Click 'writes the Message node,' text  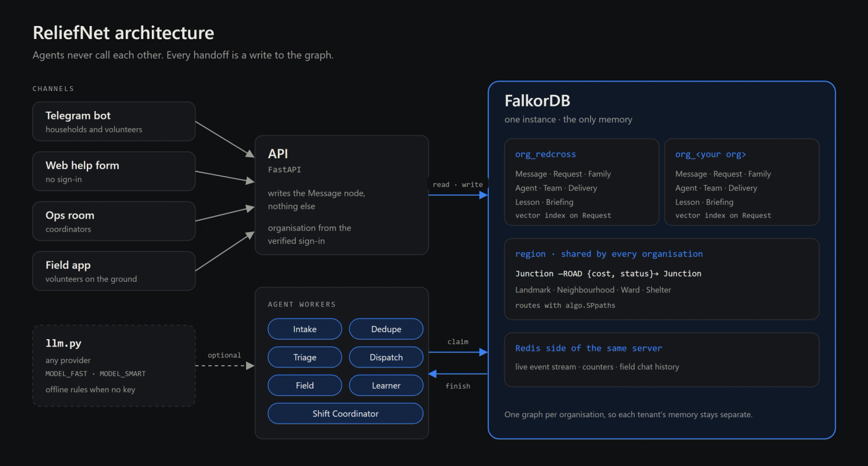pos(317,193)
